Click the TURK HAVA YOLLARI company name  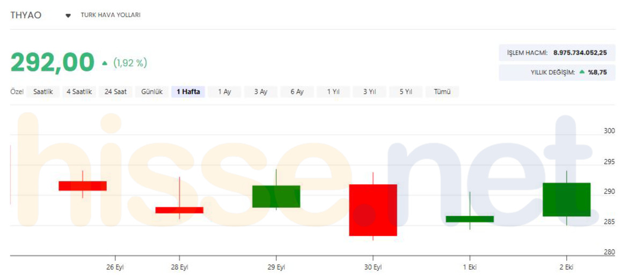[x=111, y=15]
